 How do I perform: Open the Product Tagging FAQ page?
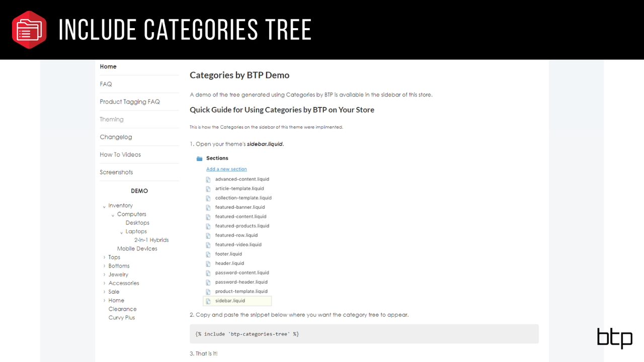point(130,102)
